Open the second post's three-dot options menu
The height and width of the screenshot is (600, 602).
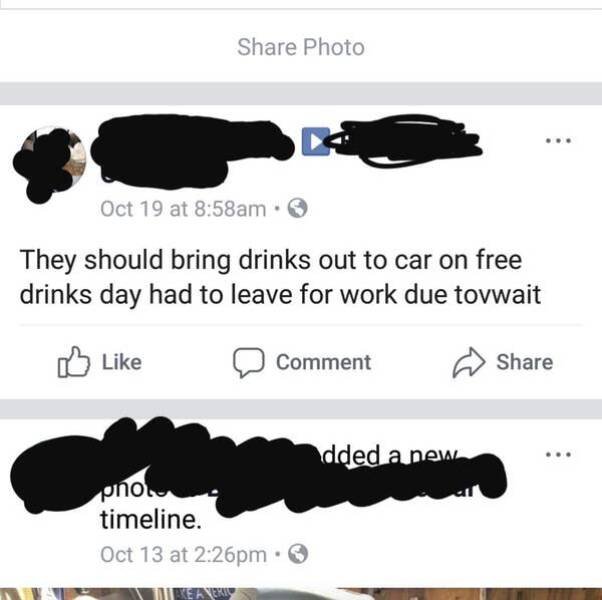(559, 455)
